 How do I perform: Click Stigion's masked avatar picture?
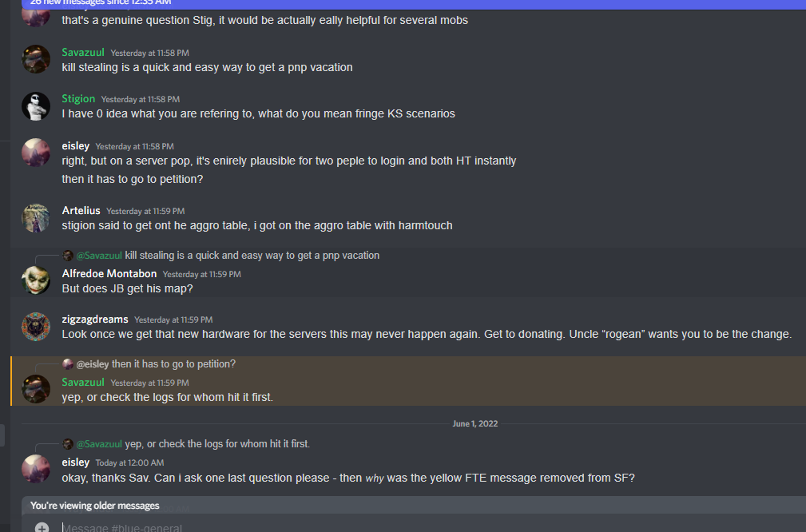pos(36,106)
